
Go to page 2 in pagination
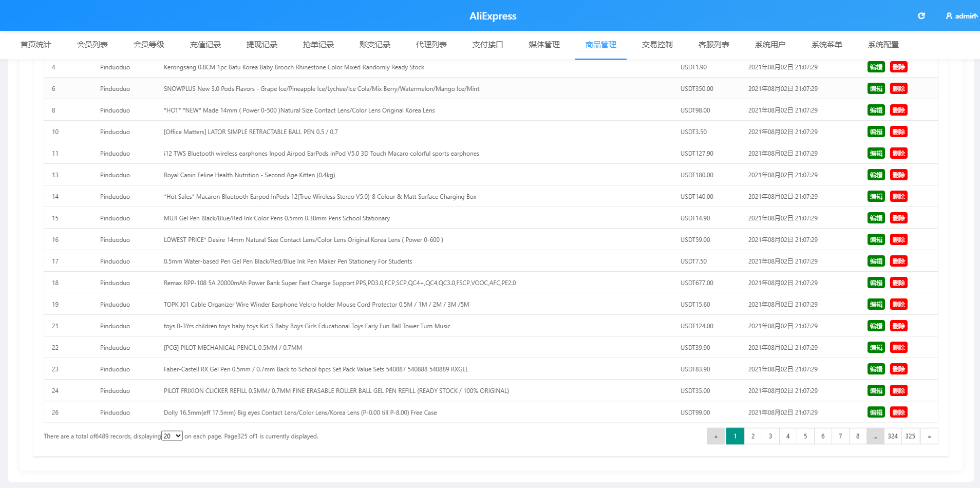[x=753, y=436]
